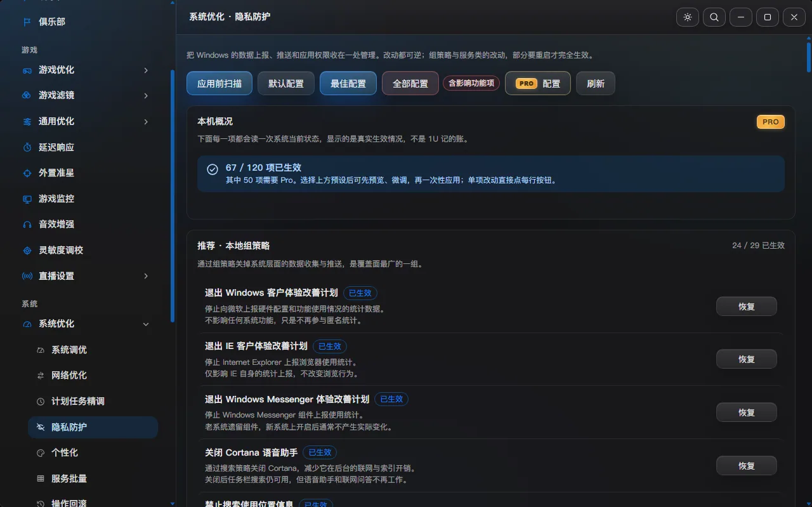Restore the Windows Messenger 体验改善计划 item
The height and width of the screenshot is (507, 812).
(747, 412)
